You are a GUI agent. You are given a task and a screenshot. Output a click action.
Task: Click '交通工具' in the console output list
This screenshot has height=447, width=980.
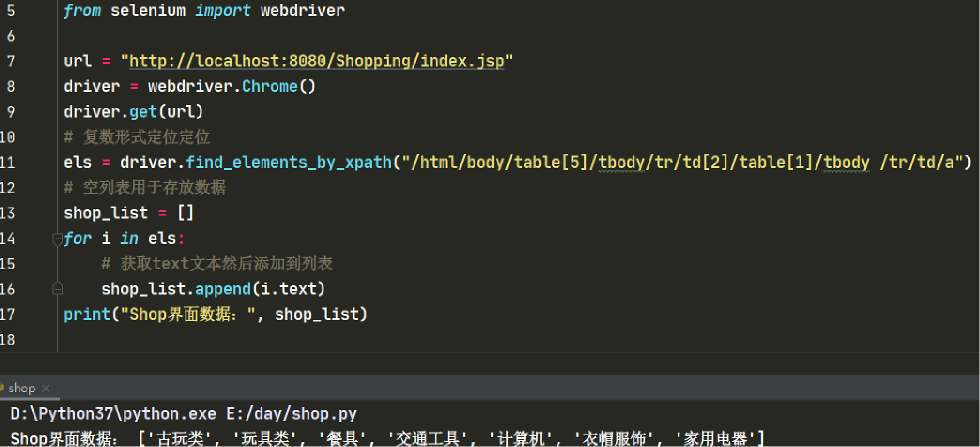click(x=428, y=438)
